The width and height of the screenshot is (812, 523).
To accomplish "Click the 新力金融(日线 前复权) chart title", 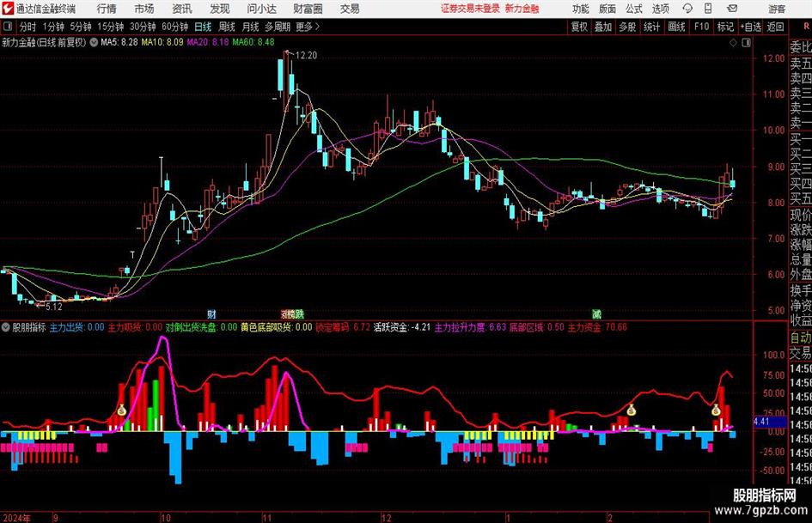I will 44,42.
